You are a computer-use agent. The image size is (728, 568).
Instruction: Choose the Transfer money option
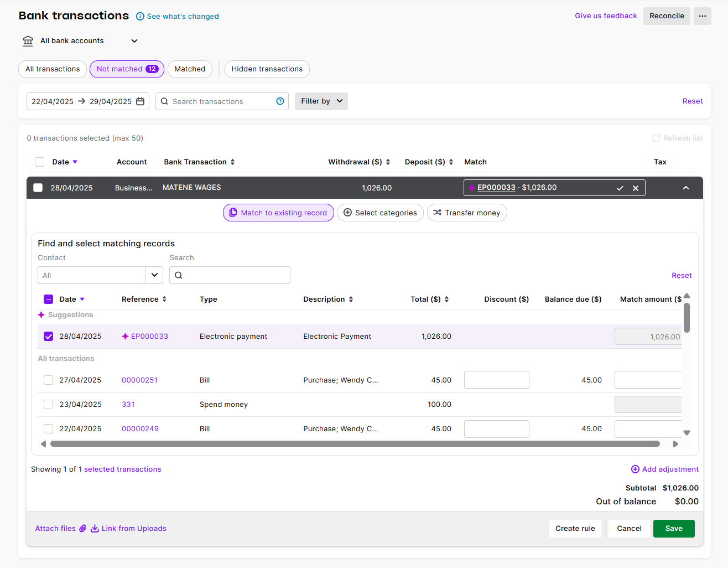coord(467,213)
